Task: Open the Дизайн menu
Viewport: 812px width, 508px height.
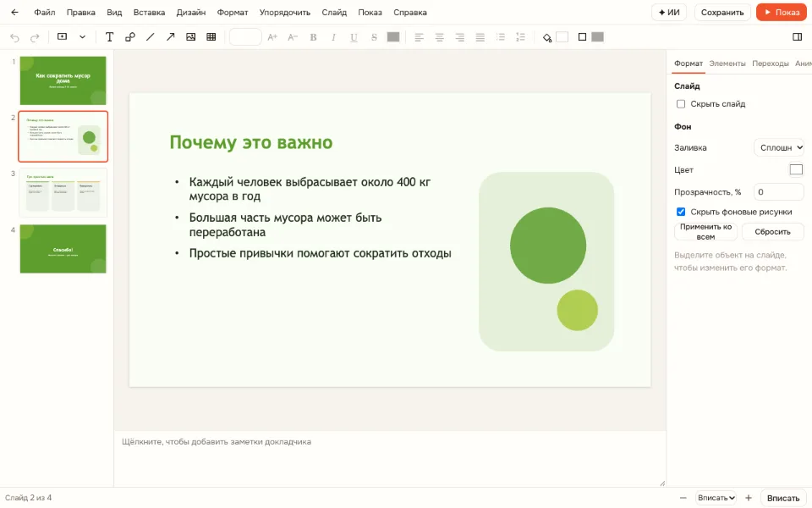Action: tap(191, 12)
